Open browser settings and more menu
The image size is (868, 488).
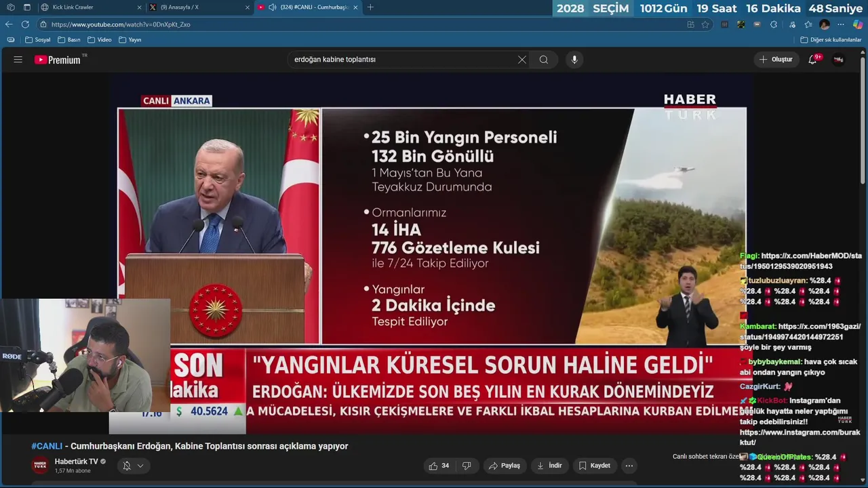(x=841, y=24)
